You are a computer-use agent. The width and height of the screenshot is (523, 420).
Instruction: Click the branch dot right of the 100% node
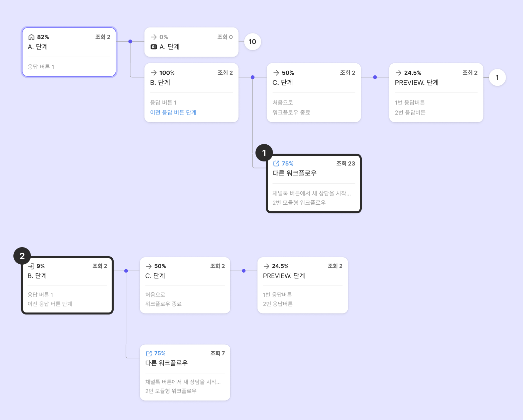click(253, 77)
